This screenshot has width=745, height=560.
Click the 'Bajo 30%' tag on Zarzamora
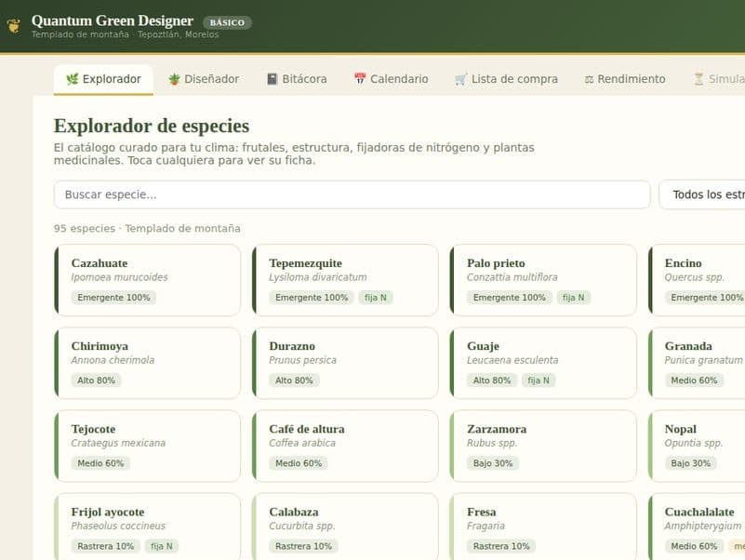tap(493, 463)
